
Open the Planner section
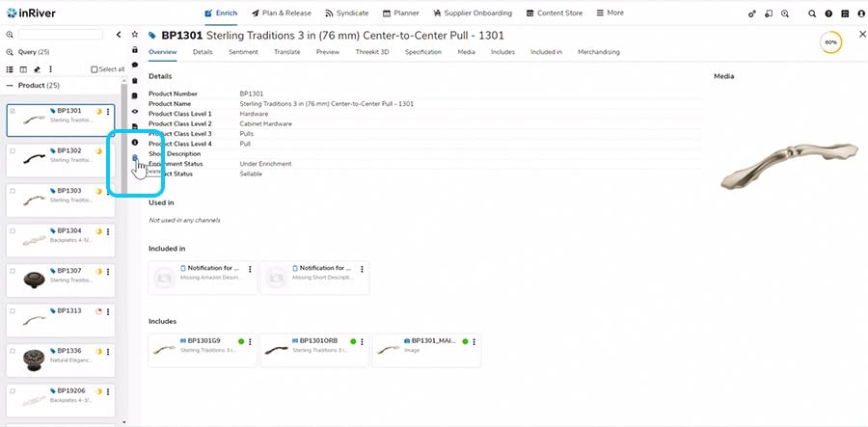click(x=401, y=13)
